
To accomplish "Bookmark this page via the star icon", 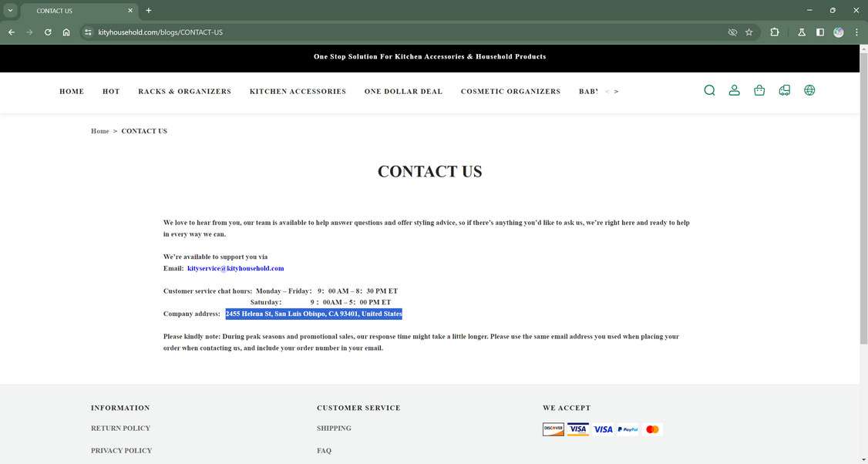I will 749,32.
